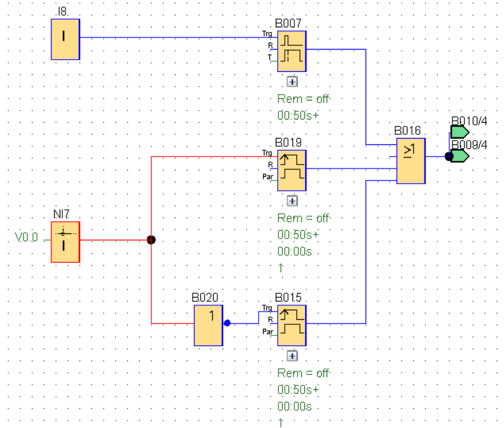Click the T pin of B007
This screenshot has height=428, width=504.
(x=269, y=57)
